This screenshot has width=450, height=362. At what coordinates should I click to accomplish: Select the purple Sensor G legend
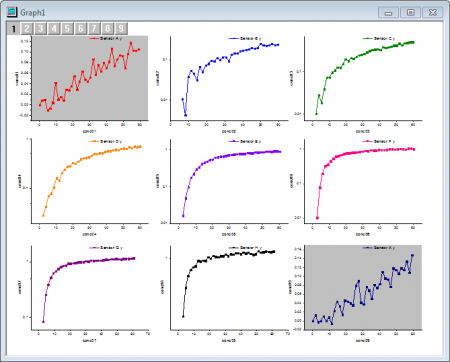[106, 248]
